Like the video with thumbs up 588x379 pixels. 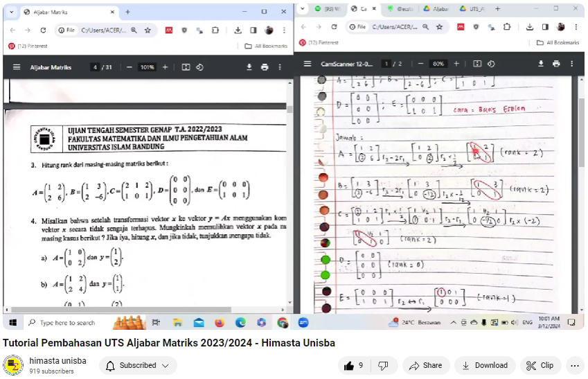(352, 365)
